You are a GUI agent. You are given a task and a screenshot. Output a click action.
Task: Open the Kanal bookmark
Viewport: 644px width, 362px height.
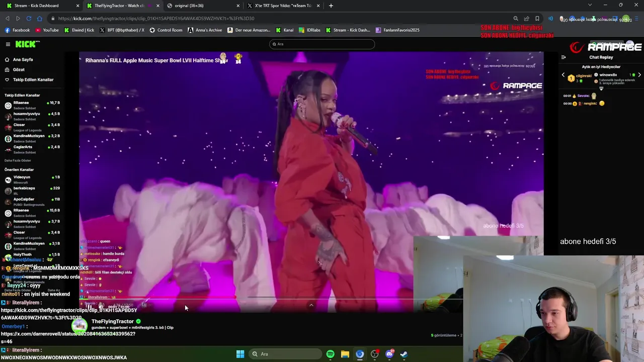point(284,30)
